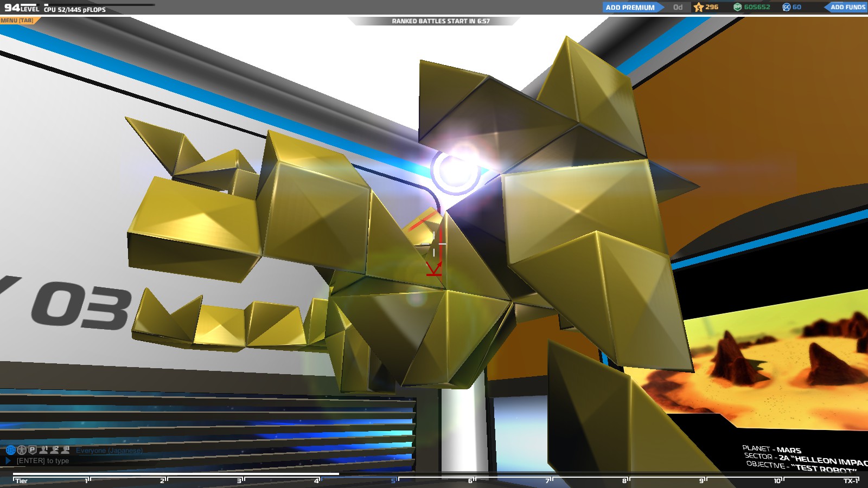Click tier 1 marker on tier bar

pos(87,480)
